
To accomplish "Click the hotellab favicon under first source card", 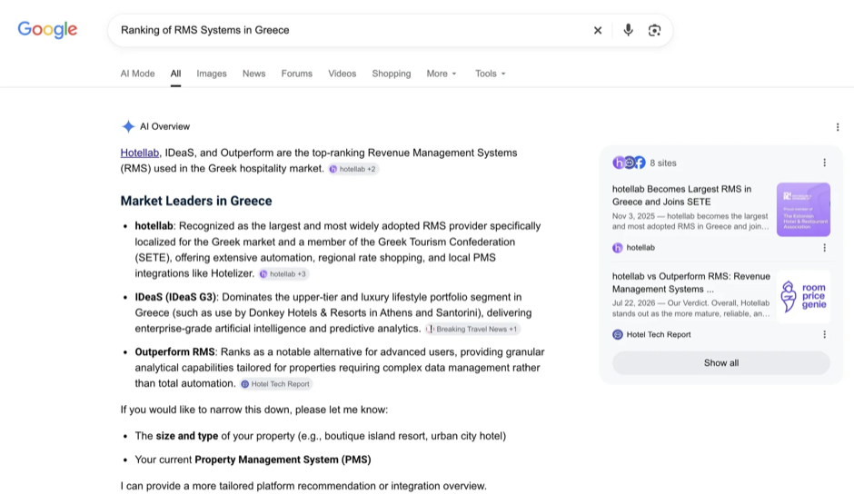I will [x=617, y=248].
